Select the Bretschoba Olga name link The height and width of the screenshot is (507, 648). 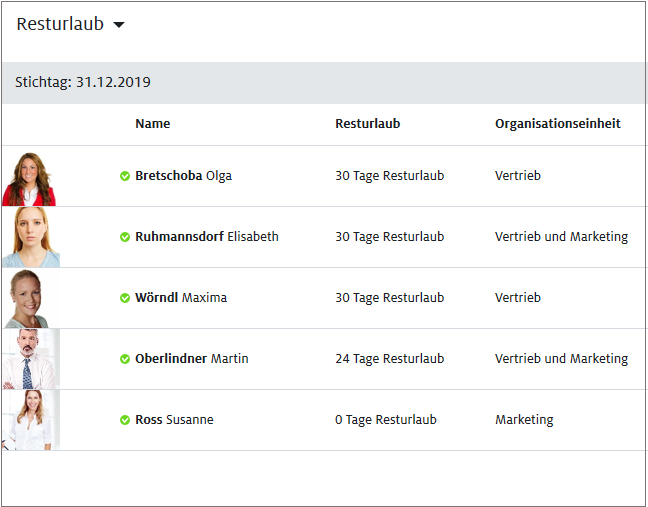tap(183, 176)
